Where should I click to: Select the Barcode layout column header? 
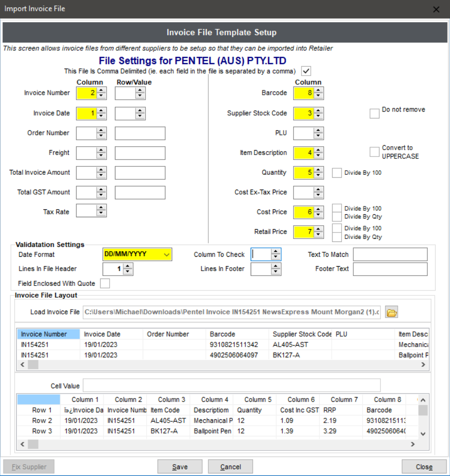pyautogui.click(x=237, y=334)
